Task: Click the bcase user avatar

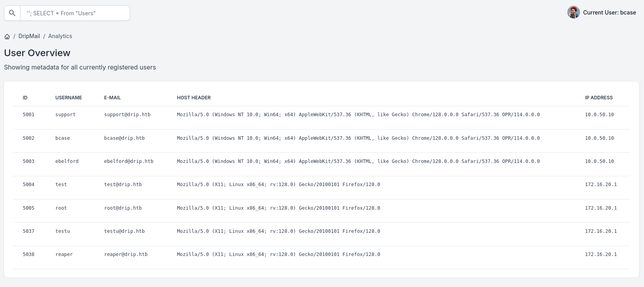Action: click(573, 13)
